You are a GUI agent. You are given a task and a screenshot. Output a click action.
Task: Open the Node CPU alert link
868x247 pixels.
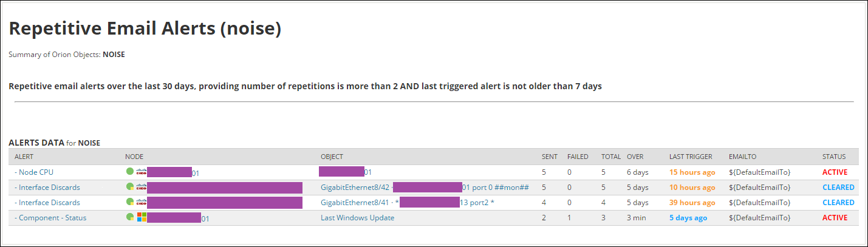36,172
